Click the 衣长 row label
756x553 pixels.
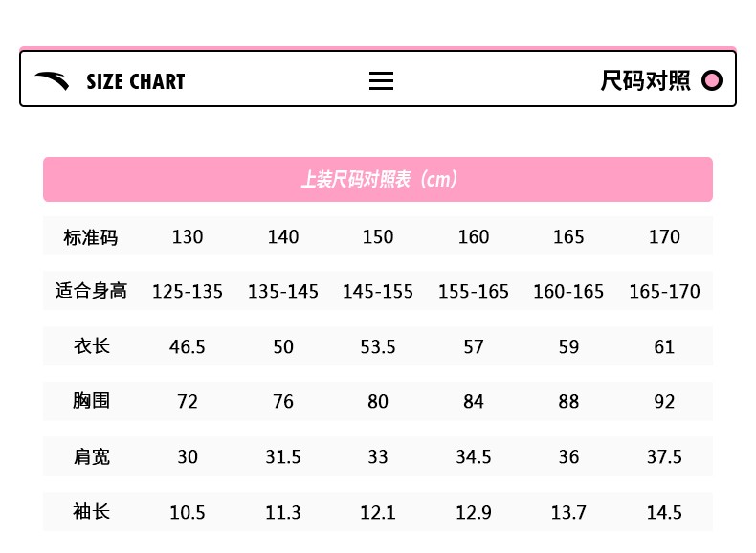click(x=92, y=346)
